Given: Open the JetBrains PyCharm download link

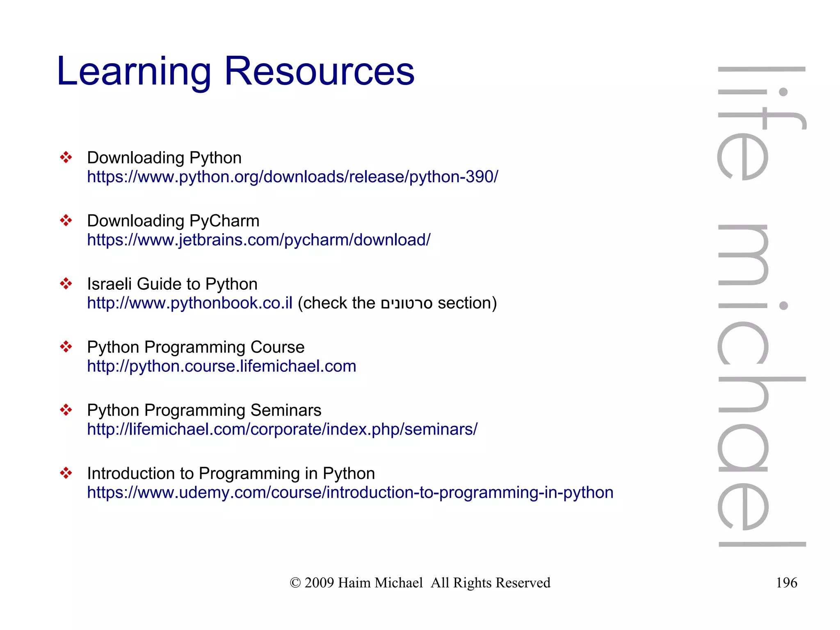Looking at the screenshot, I should [258, 240].
